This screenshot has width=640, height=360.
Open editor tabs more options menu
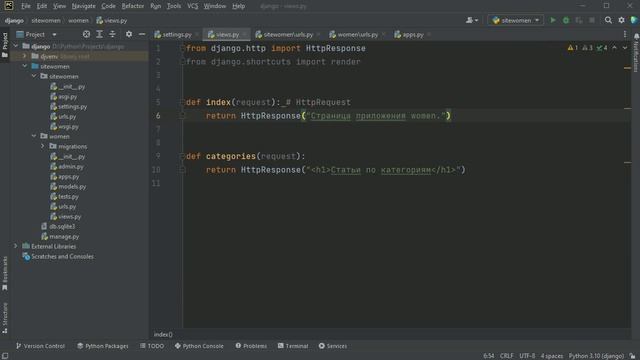tap(625, 34)
